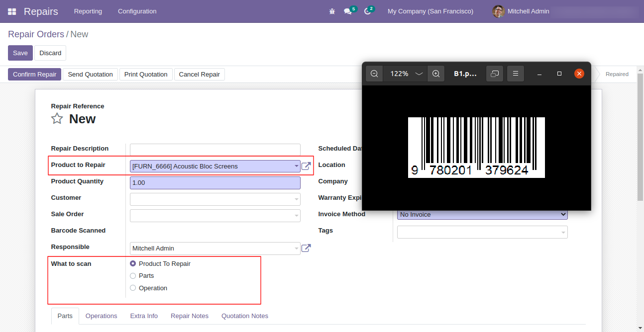Select the Product To Repair radio option

point(133,263)
